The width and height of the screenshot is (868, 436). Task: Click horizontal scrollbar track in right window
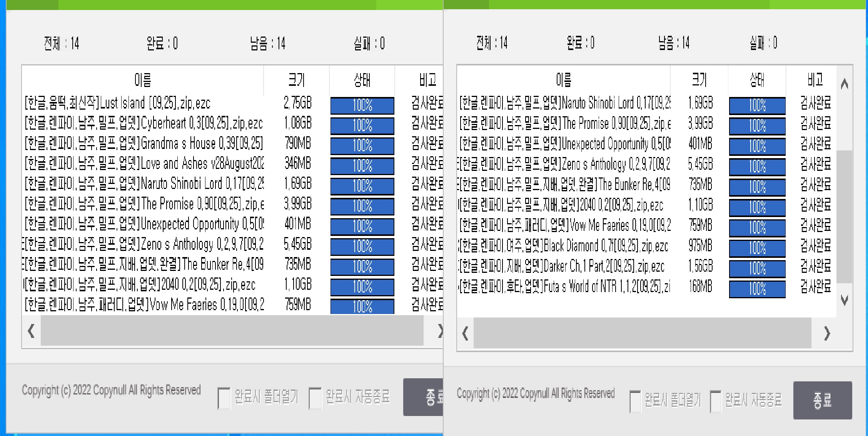642,333
